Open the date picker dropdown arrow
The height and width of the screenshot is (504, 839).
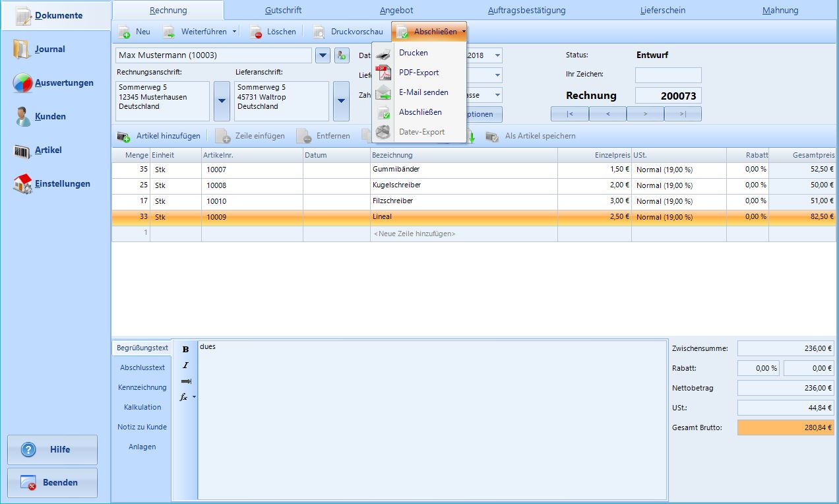pos(497,55)
